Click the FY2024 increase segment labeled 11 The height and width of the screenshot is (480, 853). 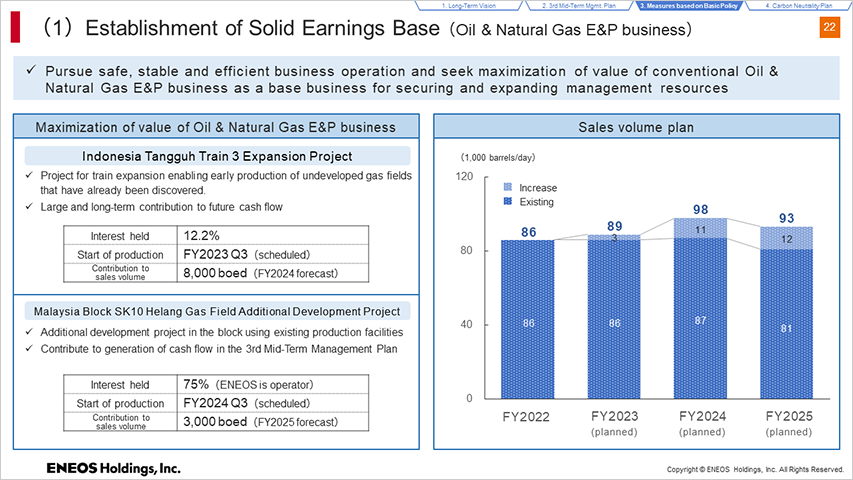pos(701,228)
